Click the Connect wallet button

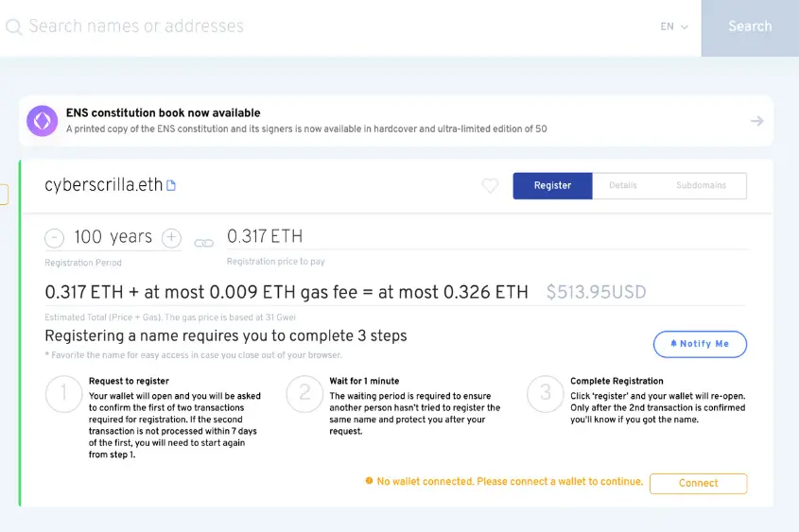(x=698, y=483)
